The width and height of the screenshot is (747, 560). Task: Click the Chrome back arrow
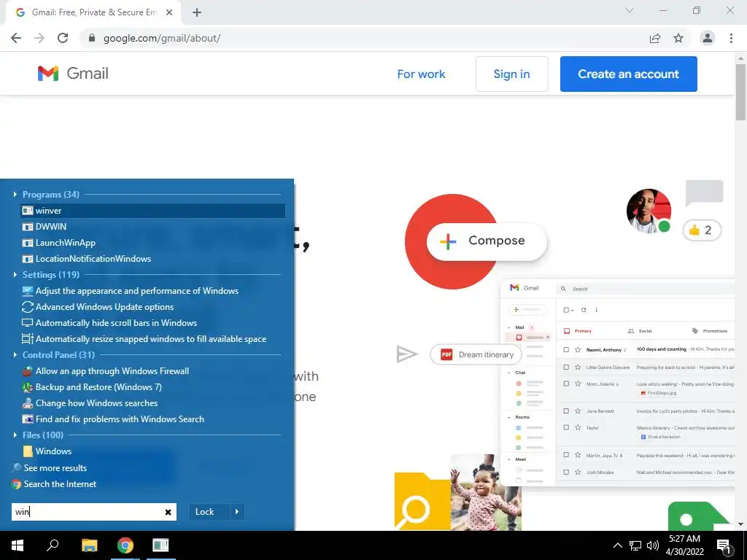[16, 38]
